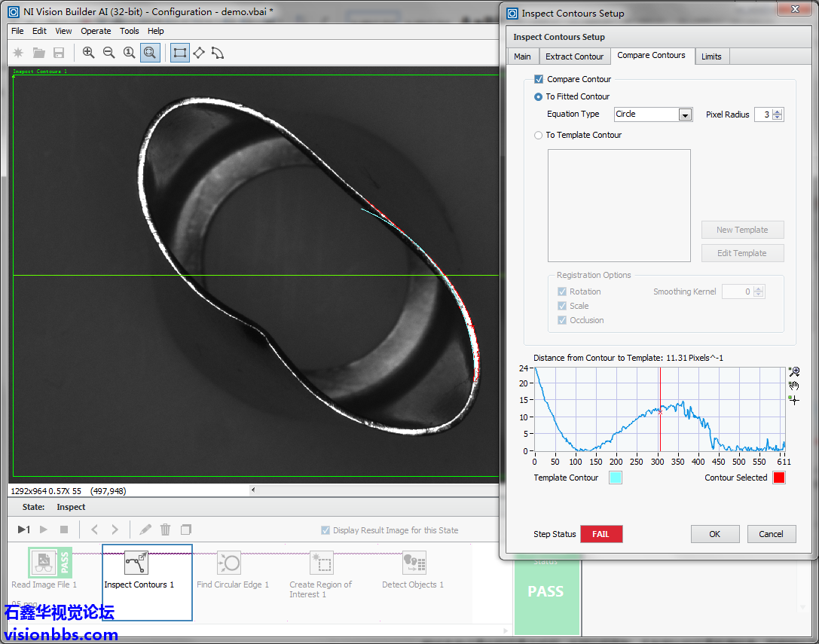Click the Zoom In magnifier icon

pos(89,53)
